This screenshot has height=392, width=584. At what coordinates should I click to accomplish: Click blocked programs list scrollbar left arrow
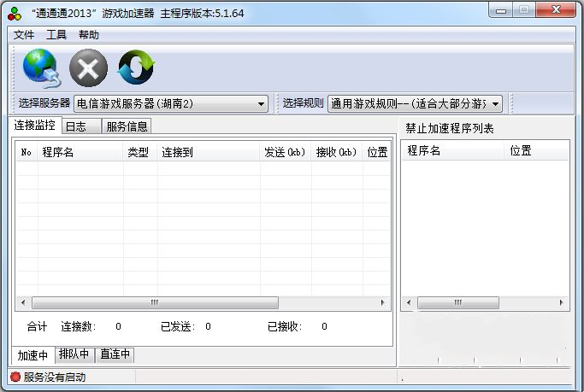[410, 302]
